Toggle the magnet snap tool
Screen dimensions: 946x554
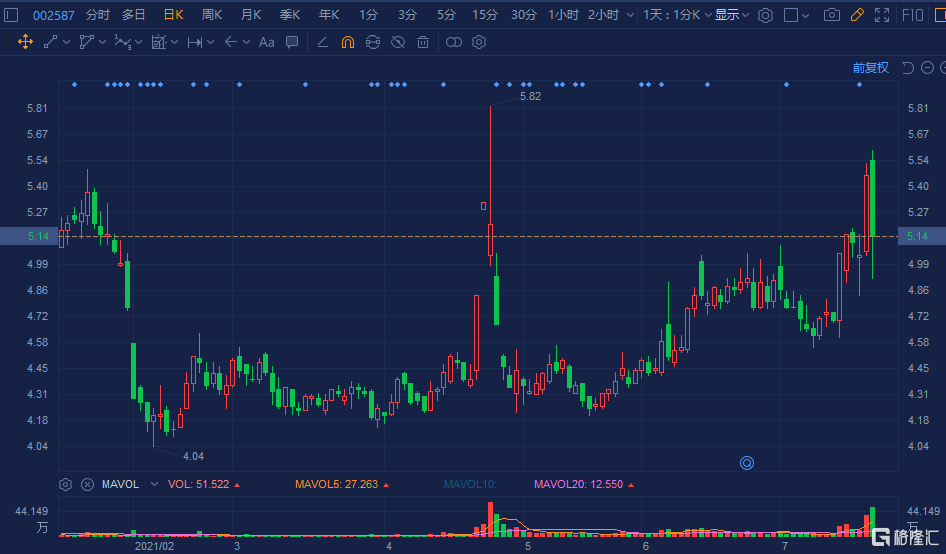point(348,42)
